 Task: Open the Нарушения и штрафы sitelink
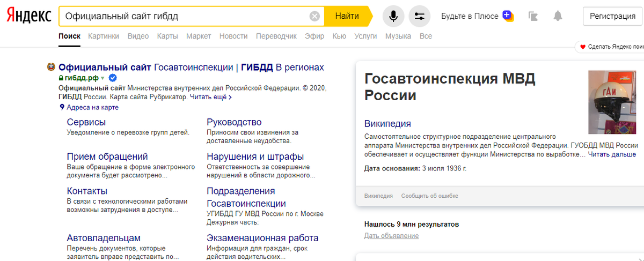(255, 156)
